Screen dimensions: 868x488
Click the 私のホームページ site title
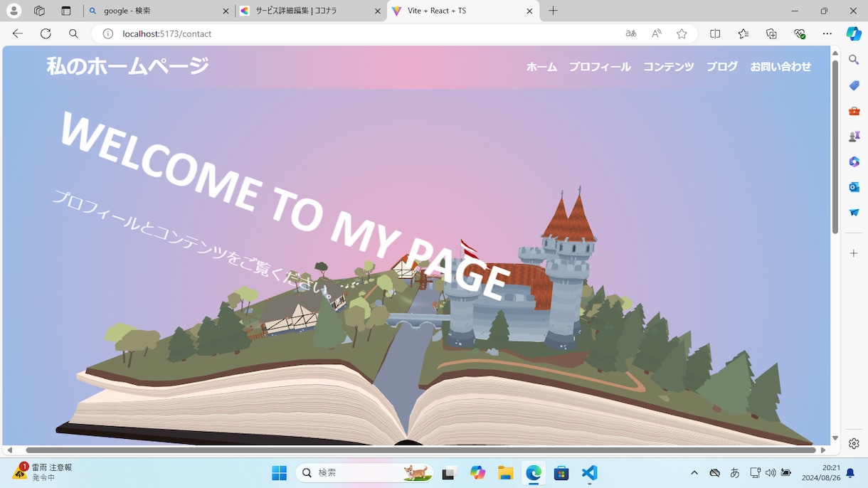[128, 66]
